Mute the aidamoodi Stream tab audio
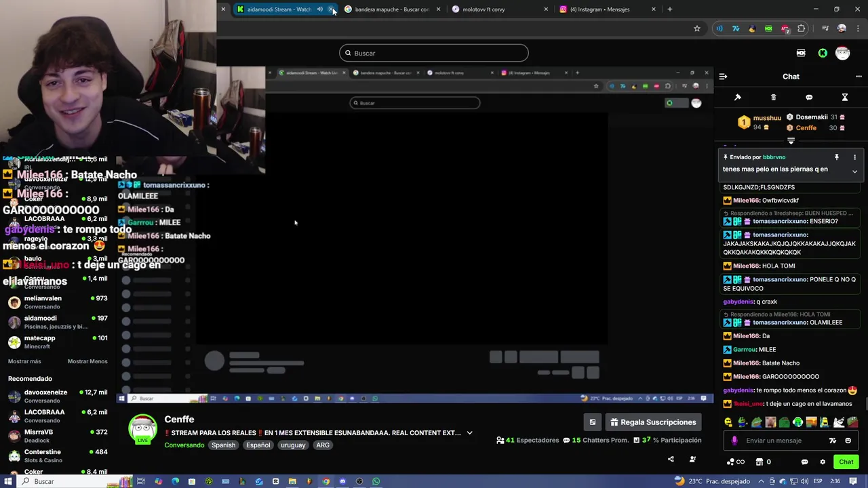Viewport: 868px width, 488px height. coord(320,9)
